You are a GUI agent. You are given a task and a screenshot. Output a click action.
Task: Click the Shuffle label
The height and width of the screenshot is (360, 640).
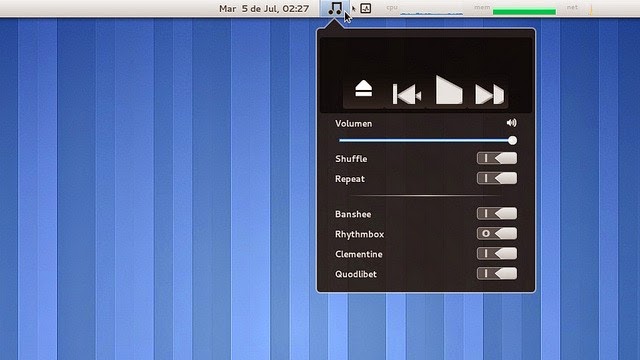[x=351, y=159]
